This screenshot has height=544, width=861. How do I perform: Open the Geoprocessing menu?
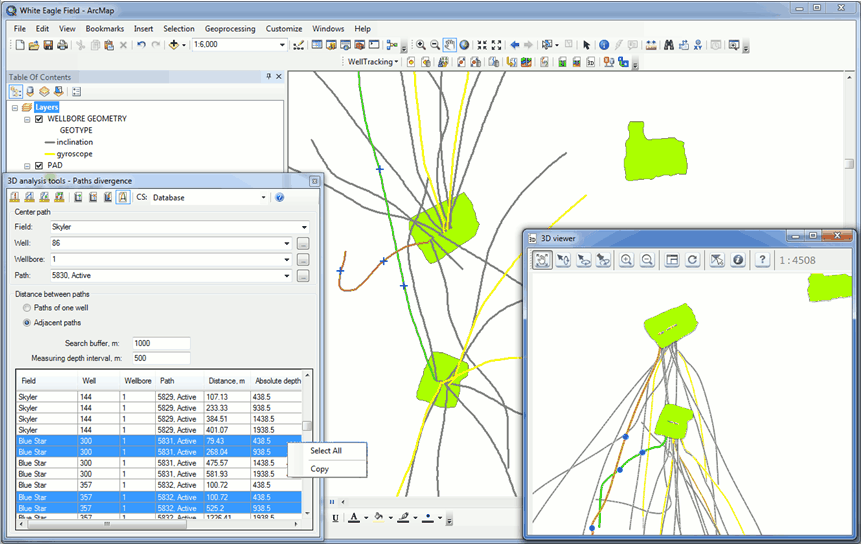pyautogui.click(x=230, y=29)
